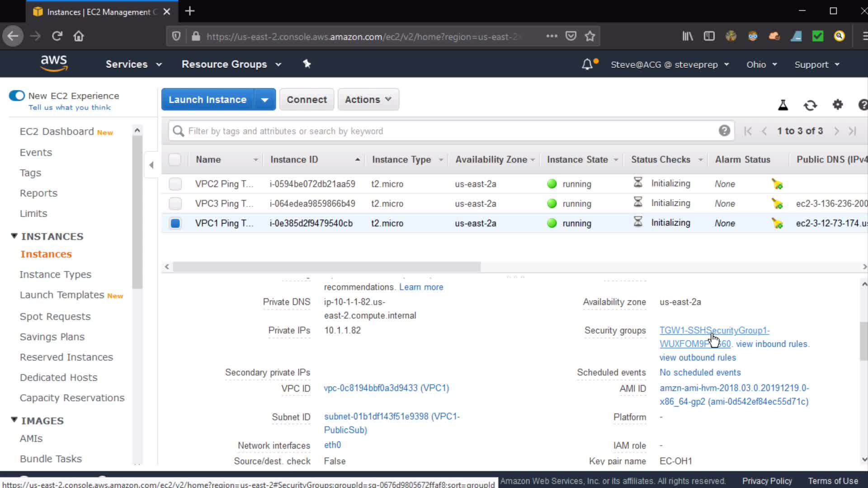Click the pin shortcut icon in AWS navbar
868x488 pixels.
[x=307, y=64]
